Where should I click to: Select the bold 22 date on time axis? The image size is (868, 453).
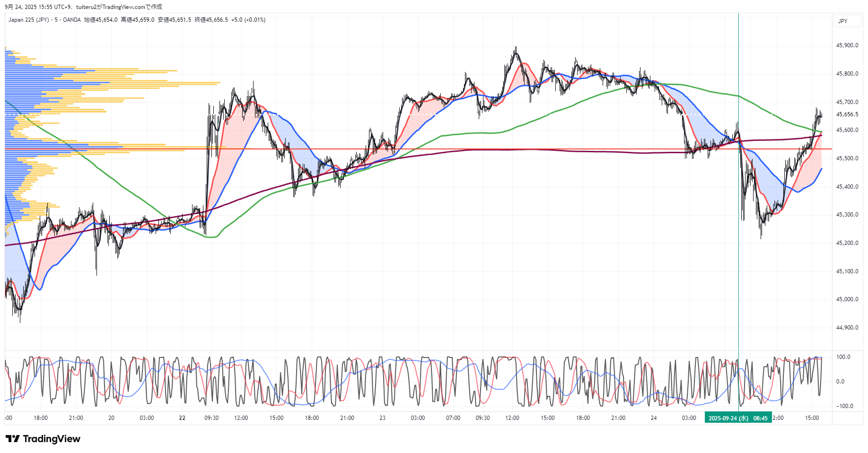click(182, 418)
